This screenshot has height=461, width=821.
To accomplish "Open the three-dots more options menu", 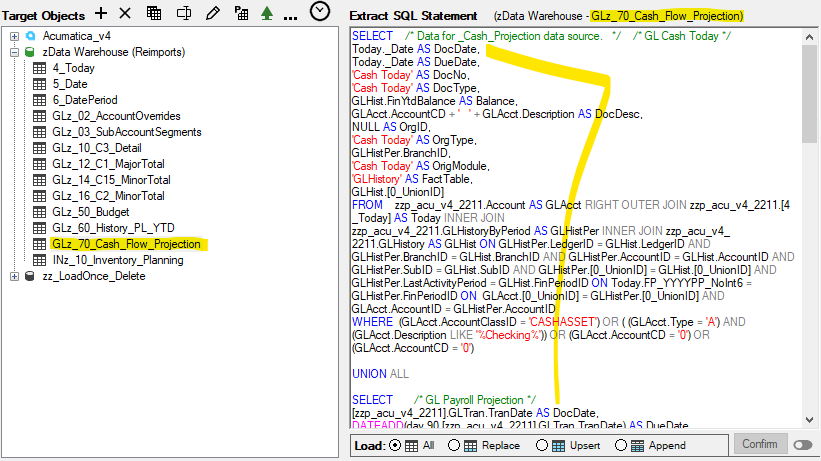I will [x=290, y=15].
